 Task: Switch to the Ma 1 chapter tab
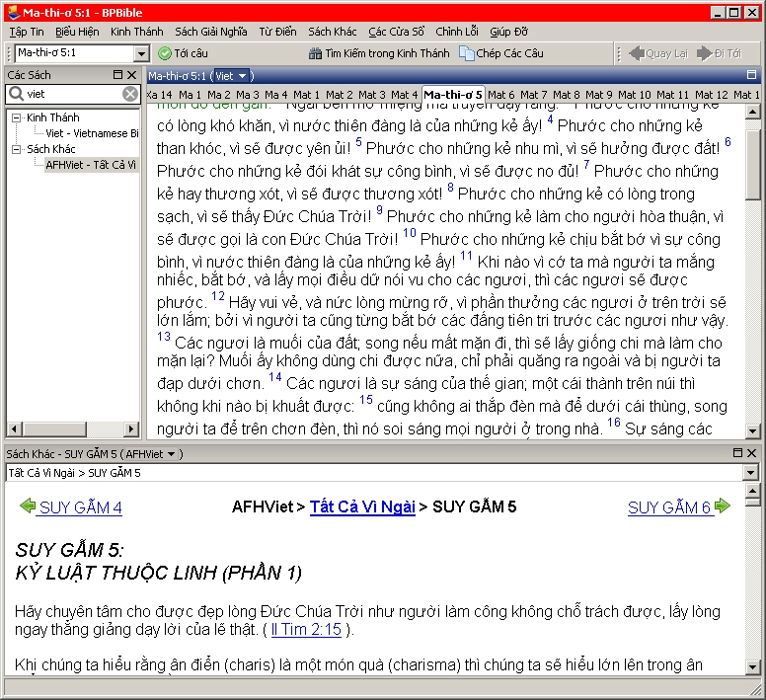(x=191, y=95)
